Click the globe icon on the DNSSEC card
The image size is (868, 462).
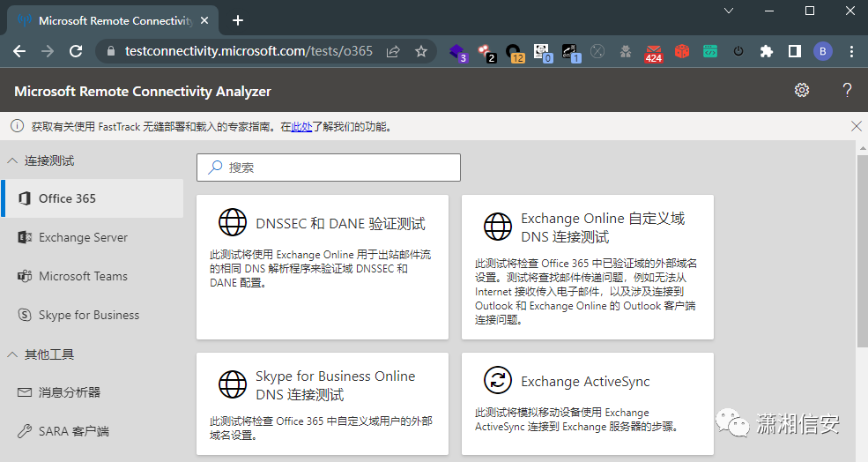tap(233, 223)
